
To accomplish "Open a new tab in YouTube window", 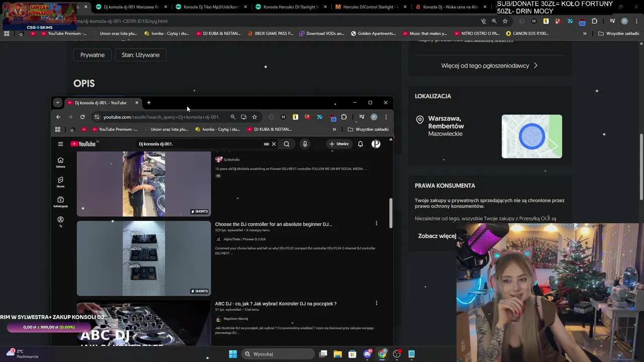I will coord(148,103).
